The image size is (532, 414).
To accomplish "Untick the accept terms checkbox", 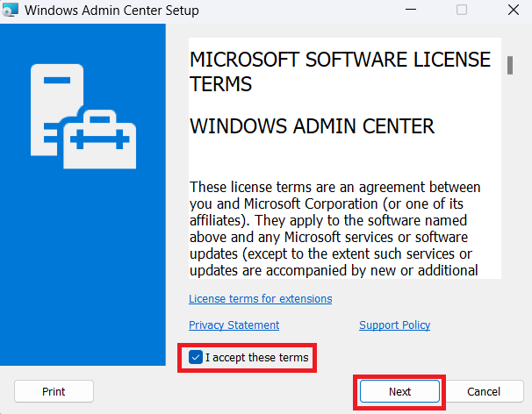I will point(195,358).
